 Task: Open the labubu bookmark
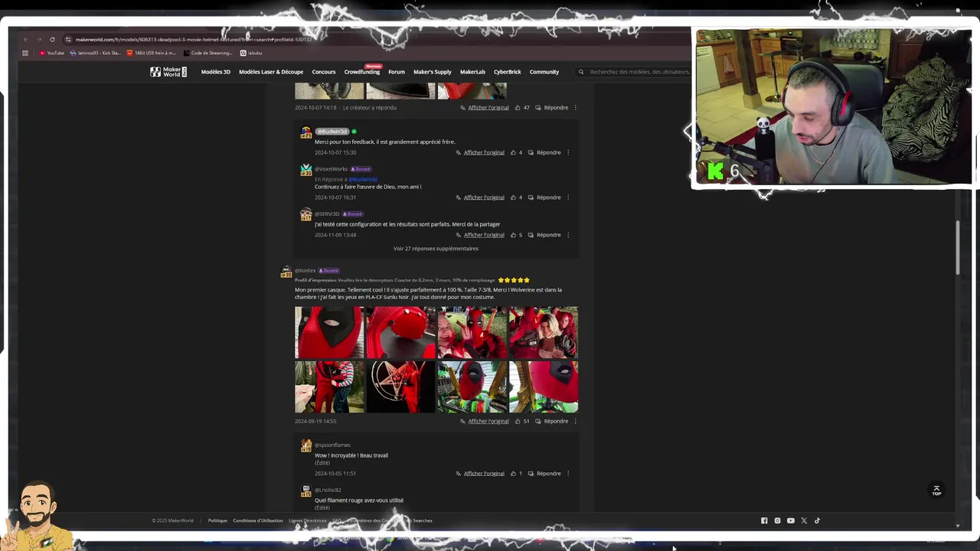[251, 53]
